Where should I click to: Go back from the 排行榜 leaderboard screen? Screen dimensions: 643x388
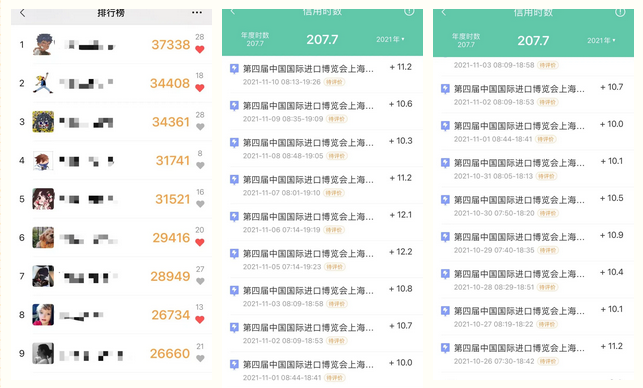point(23,13)
